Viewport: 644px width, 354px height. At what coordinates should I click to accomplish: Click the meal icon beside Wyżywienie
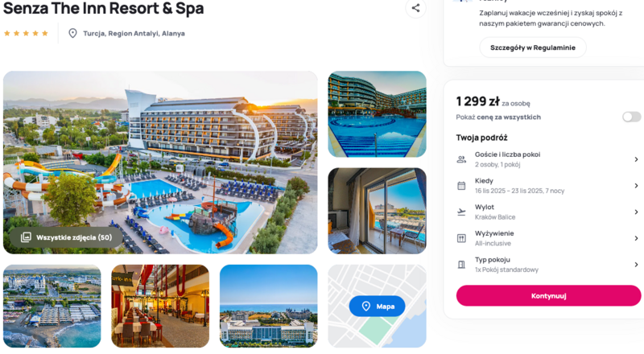click(461, 238)
